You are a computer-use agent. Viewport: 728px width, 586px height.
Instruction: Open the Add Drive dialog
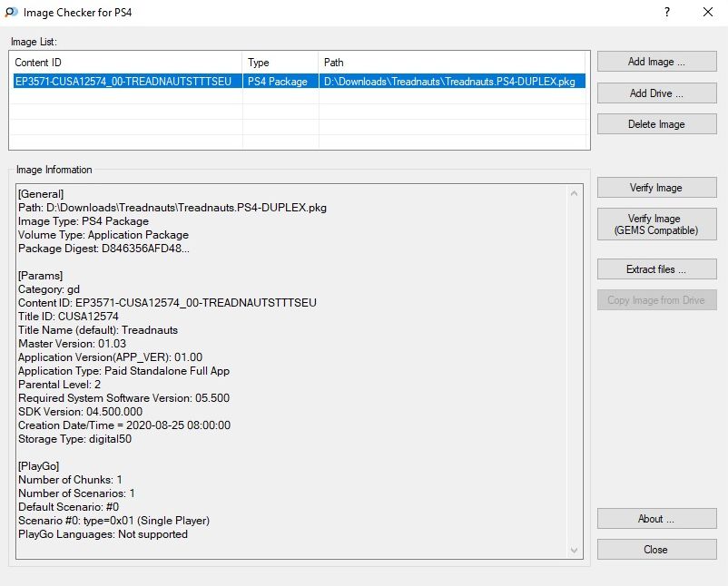[656, 93]
